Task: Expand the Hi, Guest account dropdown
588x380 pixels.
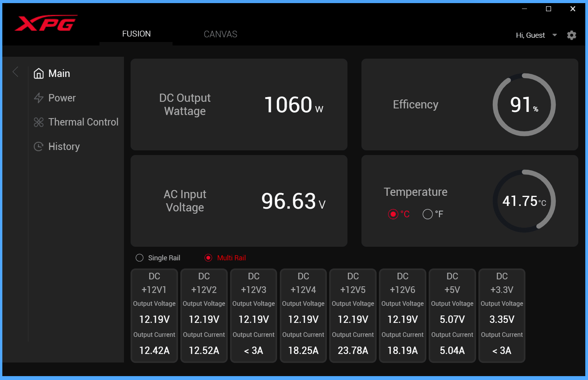Action: [x=555, y=35]
